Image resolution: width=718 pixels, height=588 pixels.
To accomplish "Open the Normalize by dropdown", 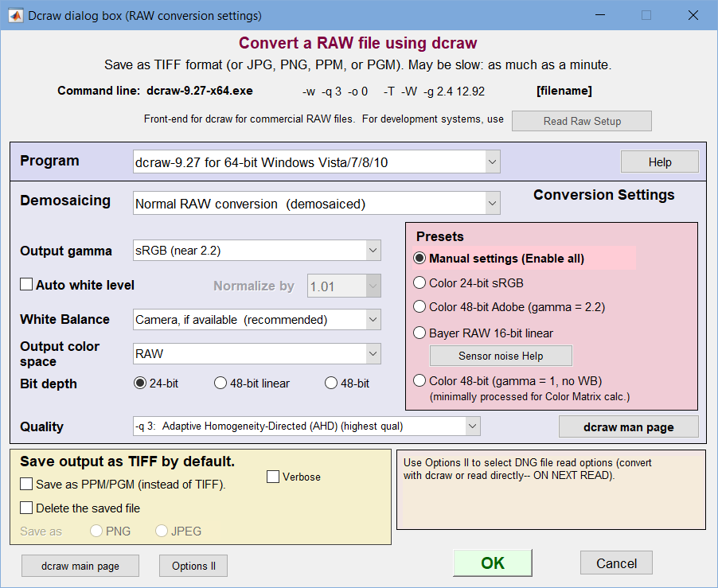I will pos(344,286).
